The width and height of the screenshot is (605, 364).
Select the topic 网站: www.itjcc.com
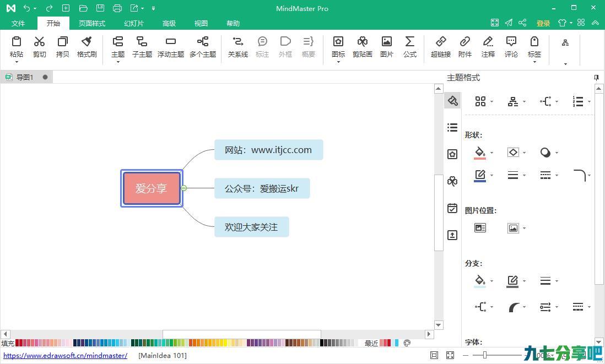[x=268, y=150]
